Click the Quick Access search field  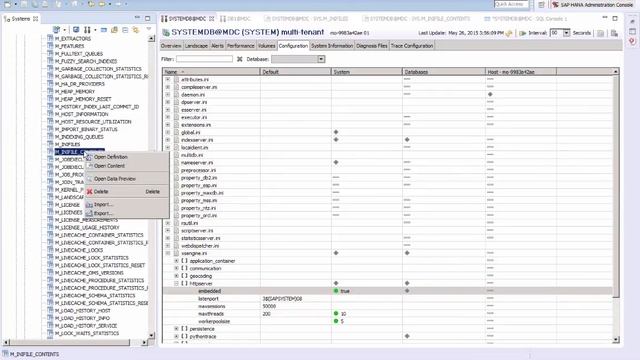tap(511, 4)
